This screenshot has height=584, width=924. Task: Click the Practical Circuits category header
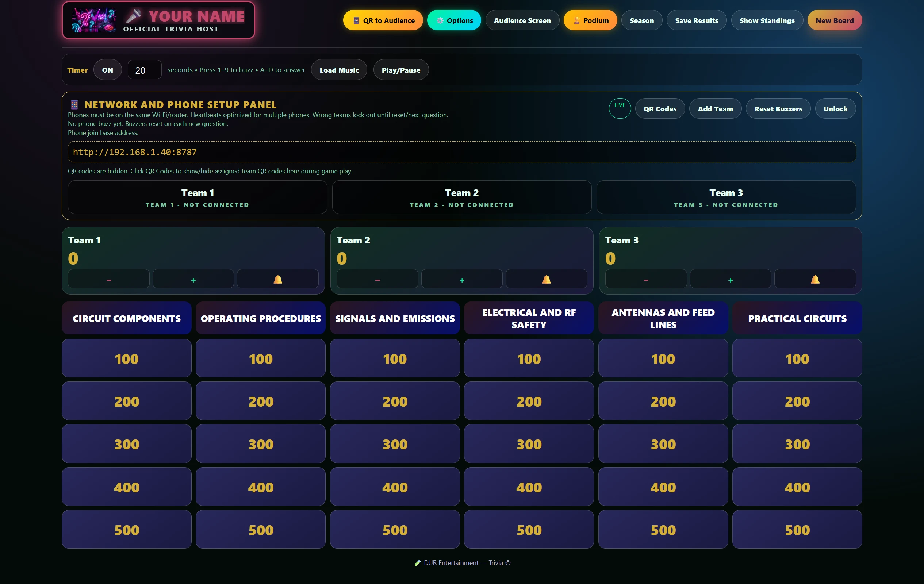pyautogui.click(x=797, y=318)
